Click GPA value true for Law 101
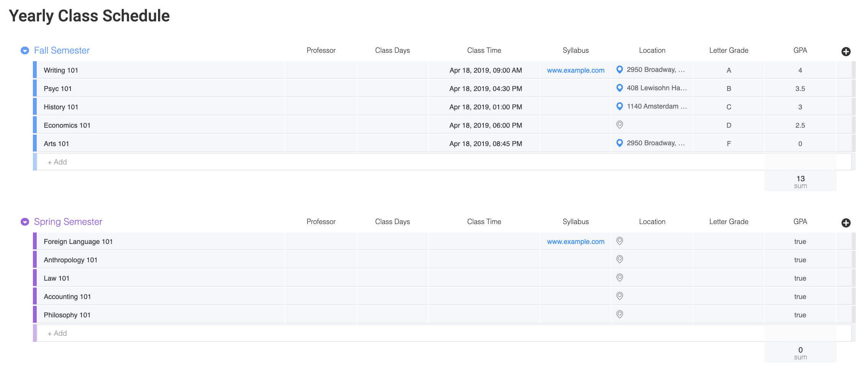Screen dimensions: 868x377 click(x=800, y=278)
